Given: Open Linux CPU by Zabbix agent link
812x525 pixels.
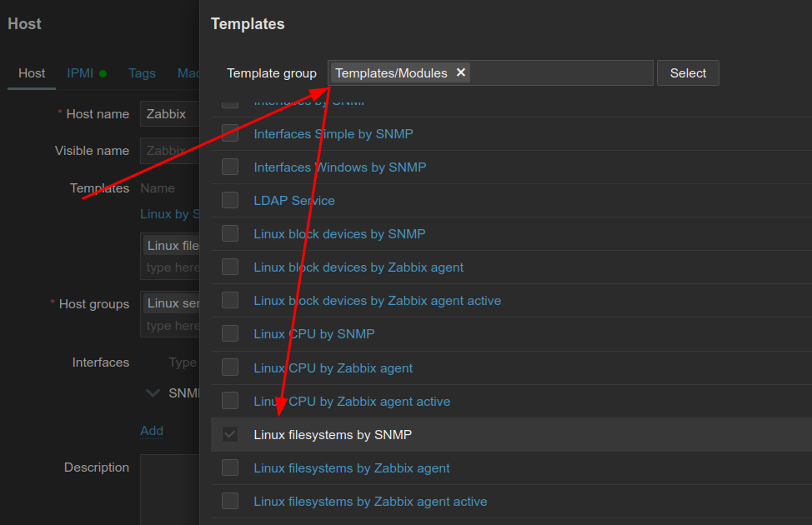Looking at the screenshot, I should point(333,368).
